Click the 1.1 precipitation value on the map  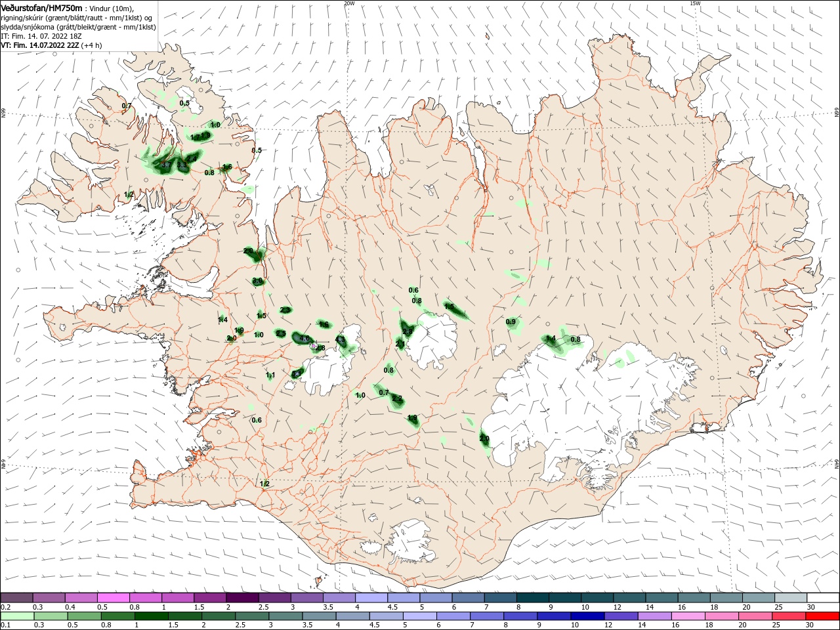[270, 375]
